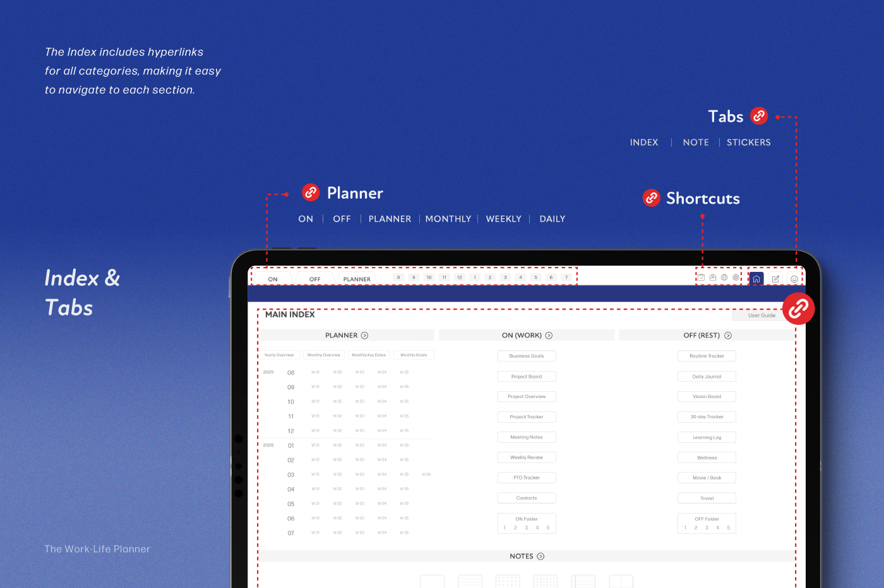
Task: Expand the PLANNER section arrow
Action: [364, 336]
